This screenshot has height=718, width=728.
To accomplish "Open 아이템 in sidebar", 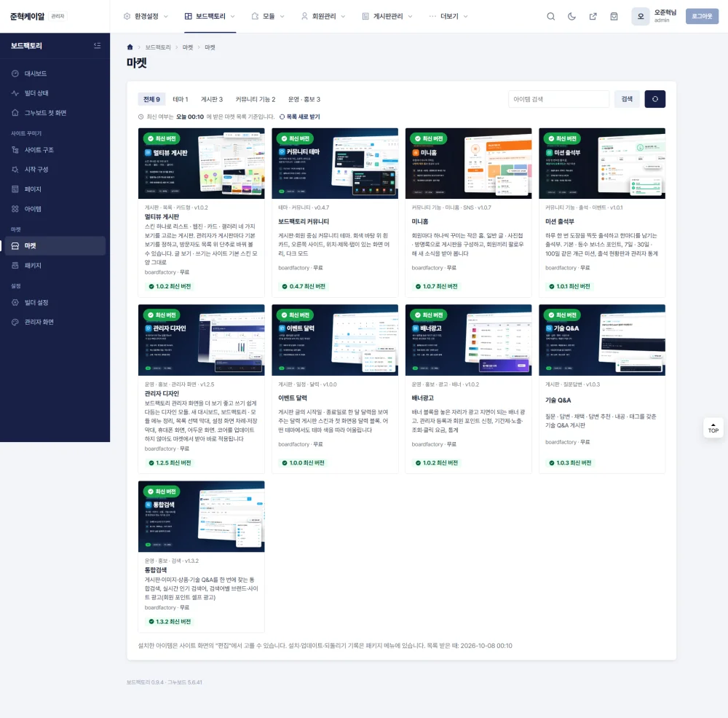I will pyautogui.click(x=55, y=209).
